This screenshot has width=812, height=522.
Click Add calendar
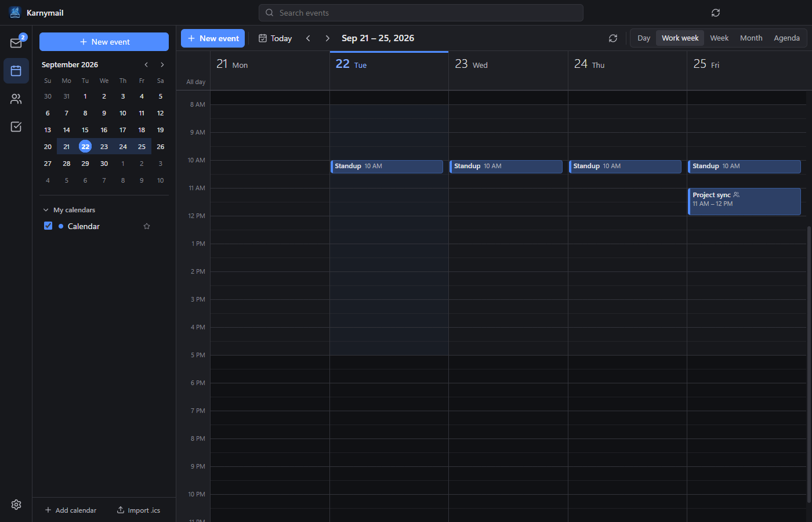(x=71, y=510)
